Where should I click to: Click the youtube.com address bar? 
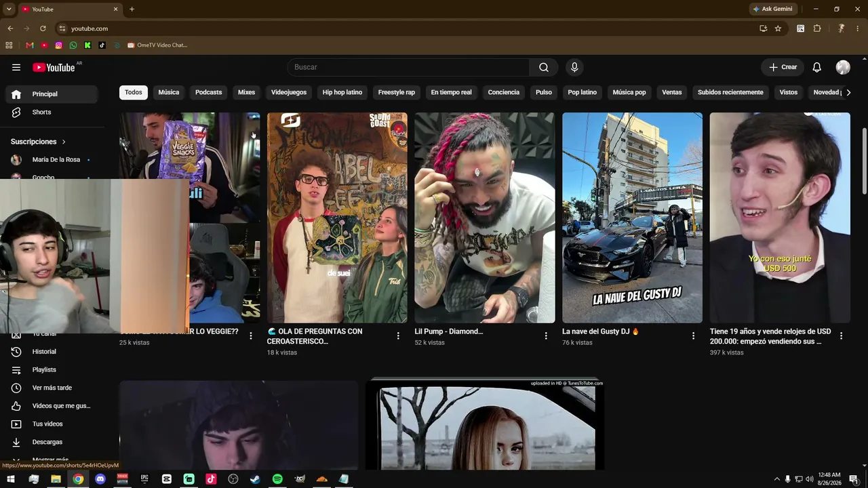click(x=407, y=28)
